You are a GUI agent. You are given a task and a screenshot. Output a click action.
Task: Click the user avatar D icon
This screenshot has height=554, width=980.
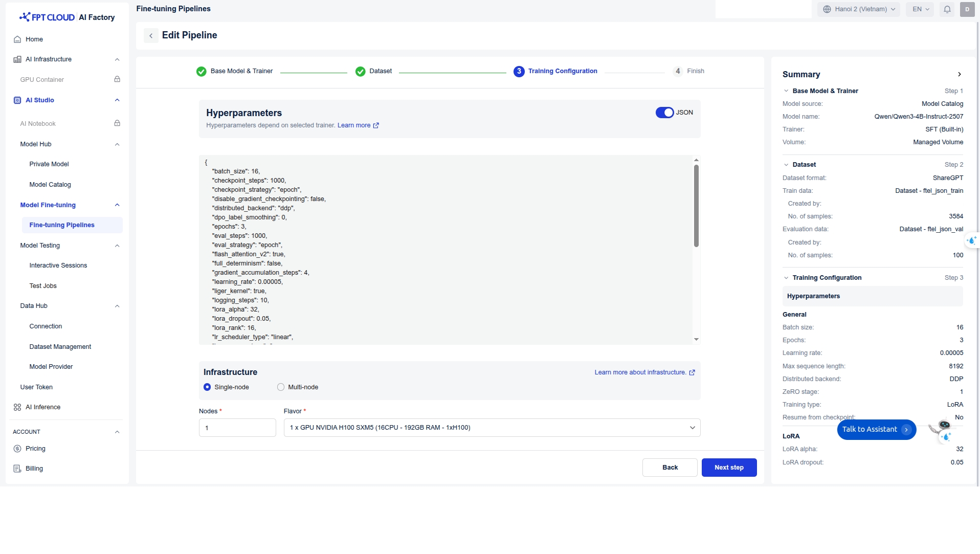coord(967,9)
